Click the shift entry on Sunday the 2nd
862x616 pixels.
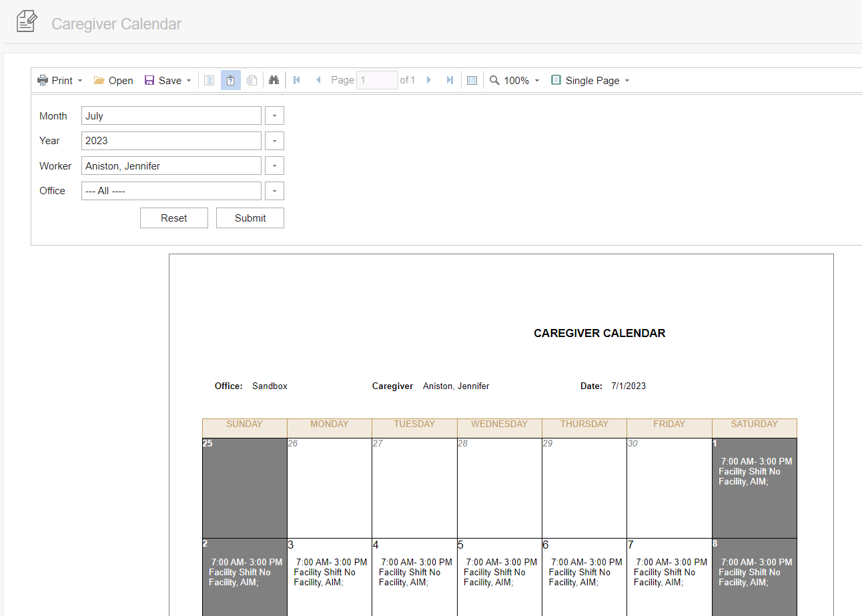(x=245, y=572)
